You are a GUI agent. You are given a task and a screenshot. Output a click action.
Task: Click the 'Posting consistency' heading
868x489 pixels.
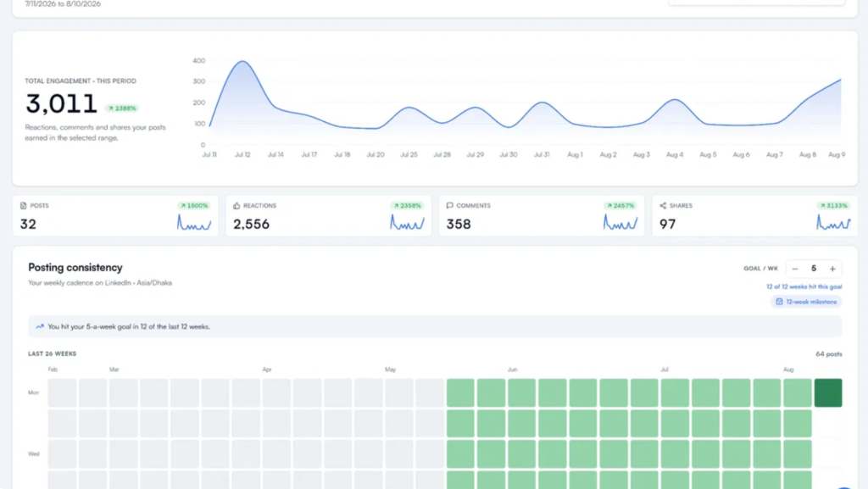pos(75,268)
